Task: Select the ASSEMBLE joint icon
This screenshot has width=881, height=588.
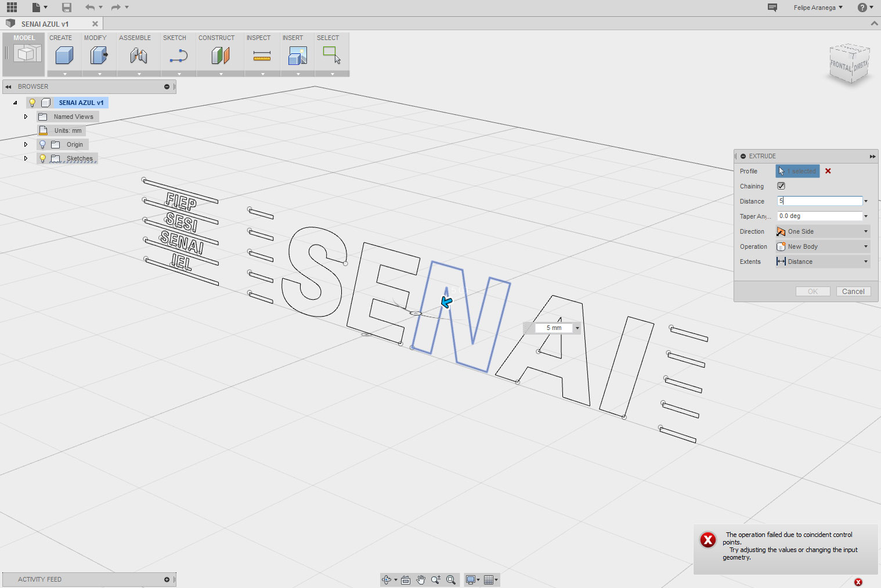Action: coord(139,56)
